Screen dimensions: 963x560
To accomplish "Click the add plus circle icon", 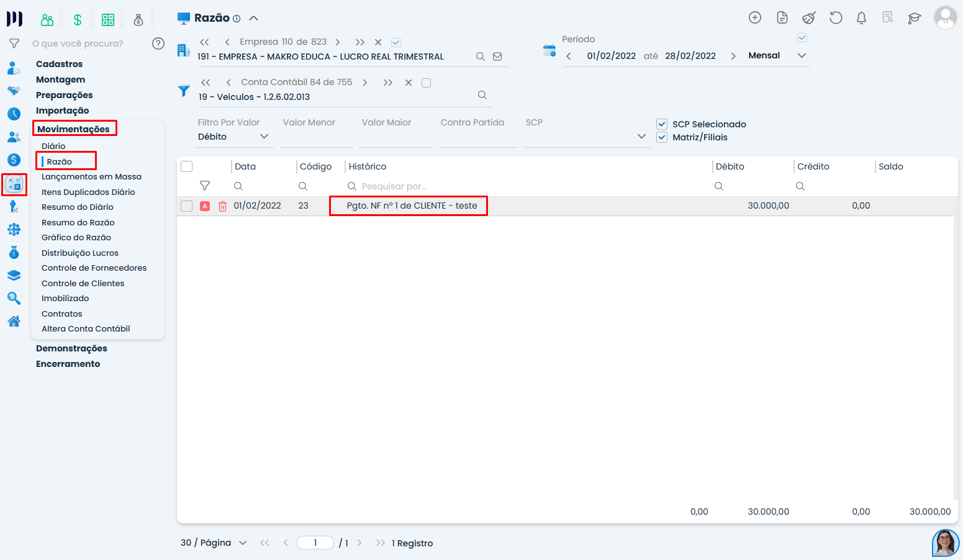I will [x=755, y=17].
